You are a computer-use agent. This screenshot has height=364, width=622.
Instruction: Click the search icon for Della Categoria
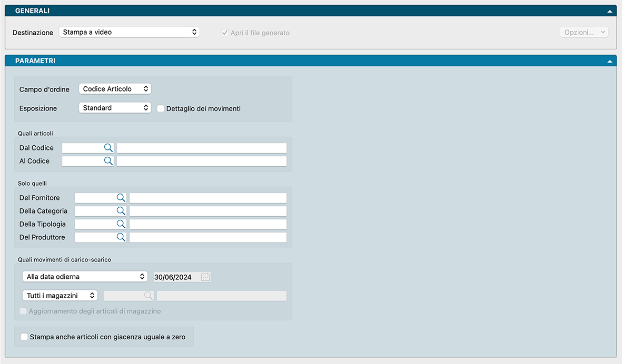click(x=121, y=211)
